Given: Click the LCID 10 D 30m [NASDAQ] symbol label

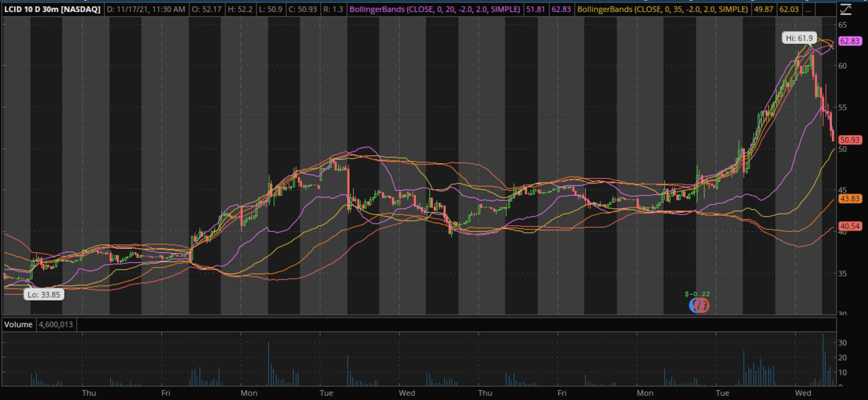Looking at the screenshot, I should (52, 10).
